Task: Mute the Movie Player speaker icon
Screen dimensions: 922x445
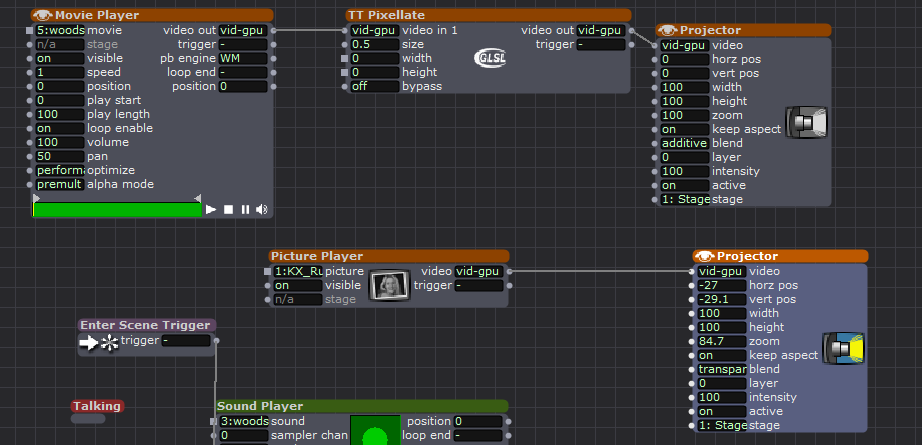Action: 261,210
